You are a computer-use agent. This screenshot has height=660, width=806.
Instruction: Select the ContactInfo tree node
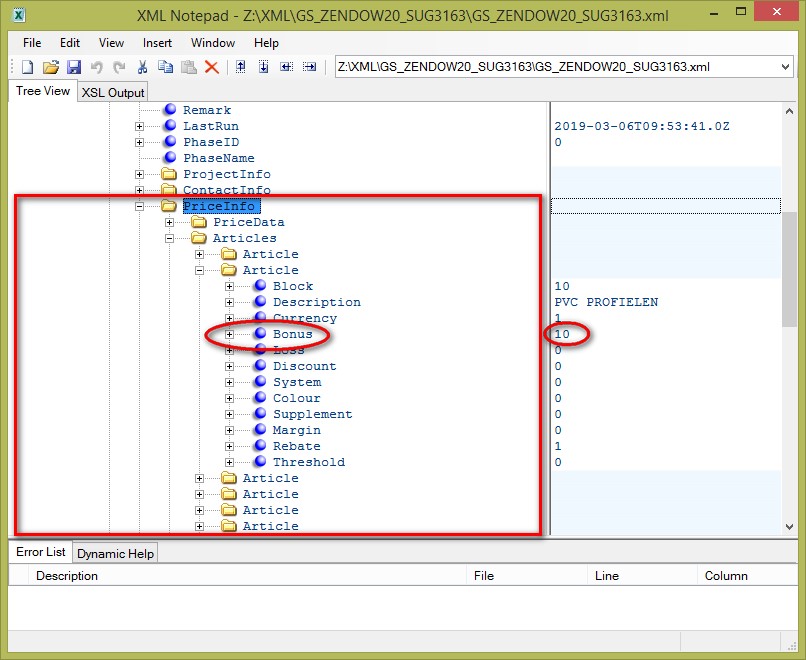click(x=227, y=190)
